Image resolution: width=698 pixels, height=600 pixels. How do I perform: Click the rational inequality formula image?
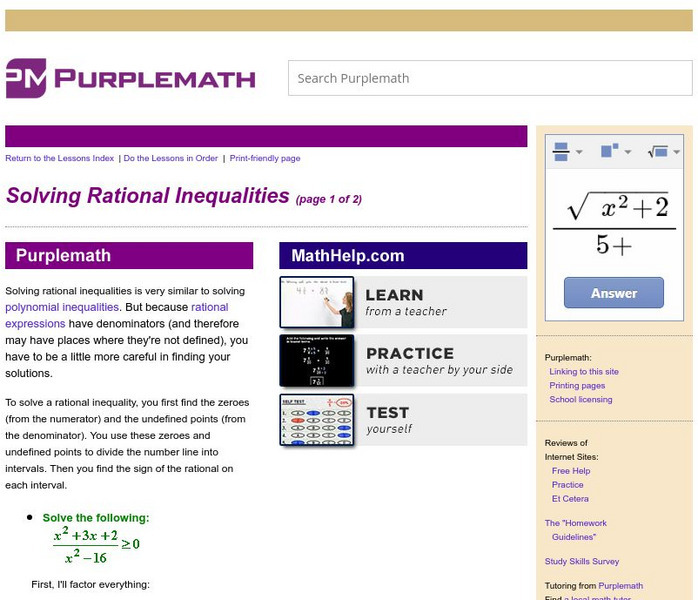(96, 545)
